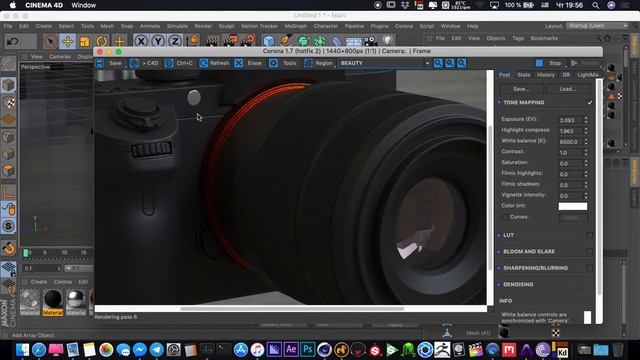The width and height of the screenshot is (640, 360).
Task: Click Render View clapperboard icon
Action: click(x=212, y=41)
